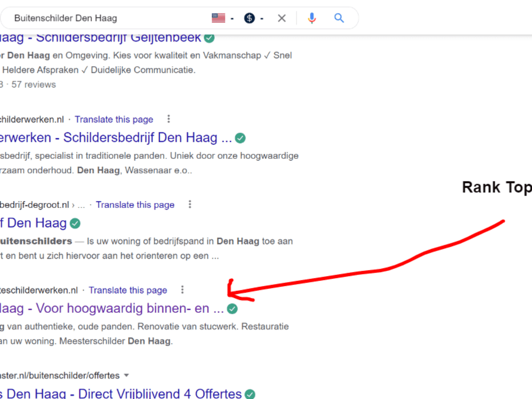This screenshot has width=532, height=399.
Task: Click the bedrijf-degroot.nl URL text
Action: [x=35, y=205]
